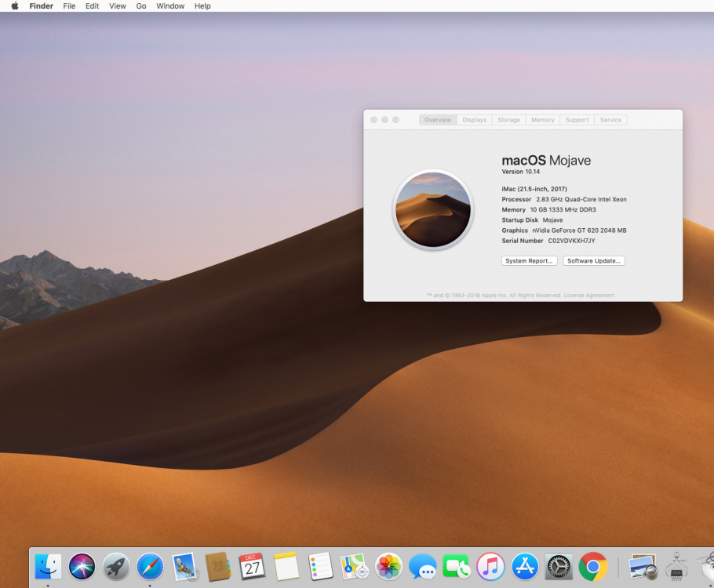Screen dimensions: 714x588
Task: Open the yellow Notes app in Dock
Action: [x=286, y=567]
